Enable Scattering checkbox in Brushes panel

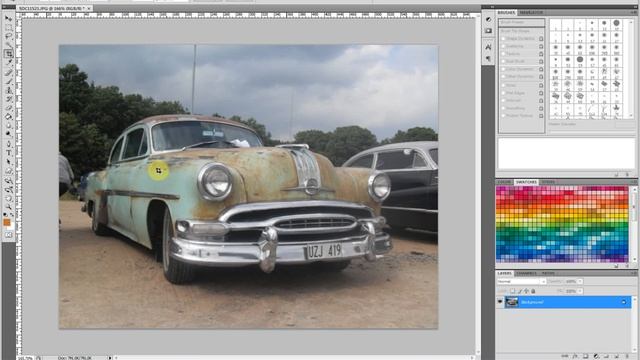tap(503, 47)
